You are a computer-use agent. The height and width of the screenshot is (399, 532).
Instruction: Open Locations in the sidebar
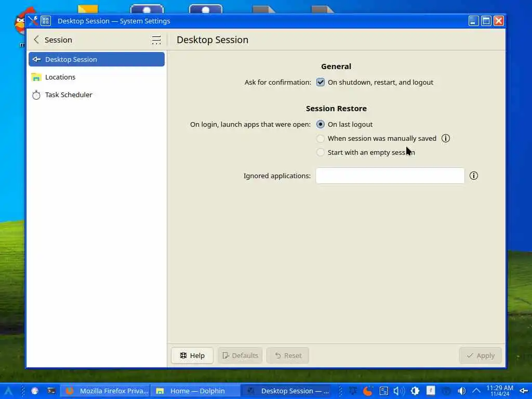97,77
